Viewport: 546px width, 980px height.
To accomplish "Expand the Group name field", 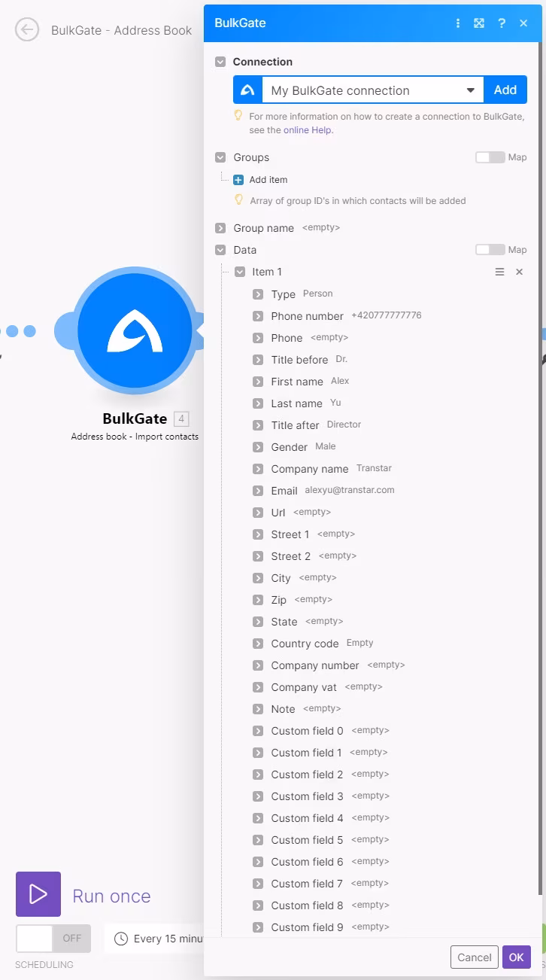I will (x=220, y=228).
